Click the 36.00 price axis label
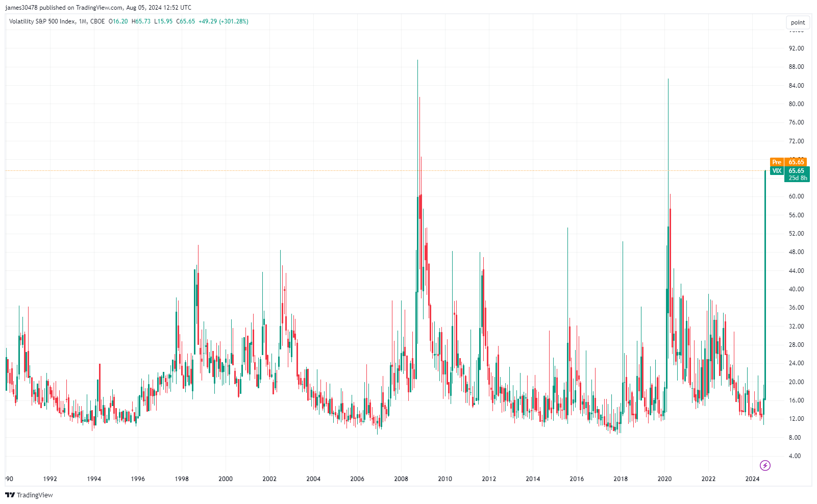This screenshot has height=504, width=817. (796, 308)
